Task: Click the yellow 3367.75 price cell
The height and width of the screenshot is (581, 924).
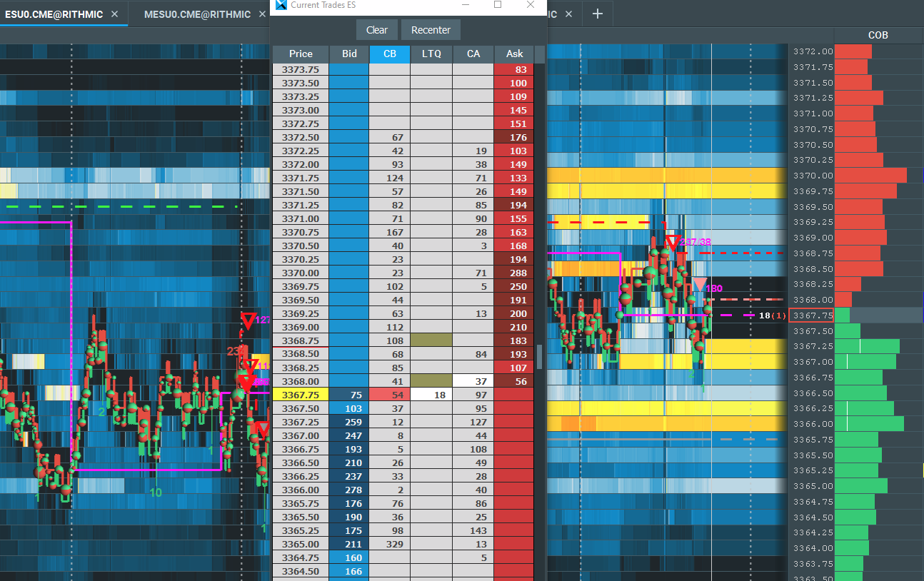Action: tap(301, 395)
